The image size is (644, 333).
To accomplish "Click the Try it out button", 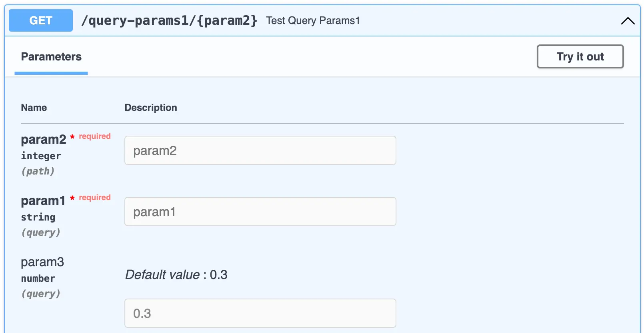I will 580,56.
